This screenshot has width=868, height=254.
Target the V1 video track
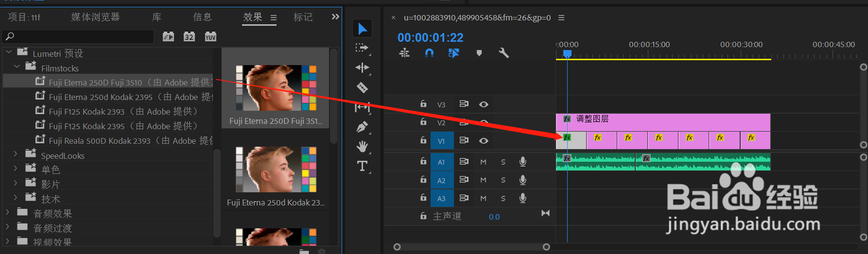(x=442, y=141)
